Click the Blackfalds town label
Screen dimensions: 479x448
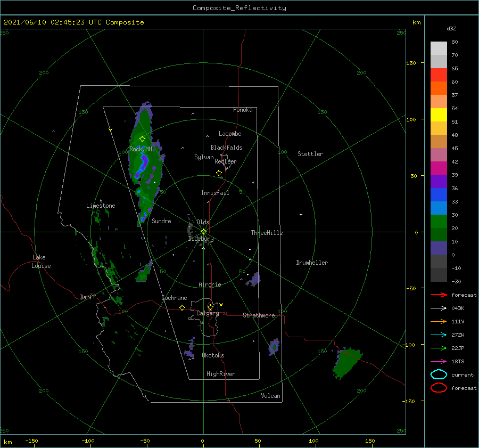(226, 148)
